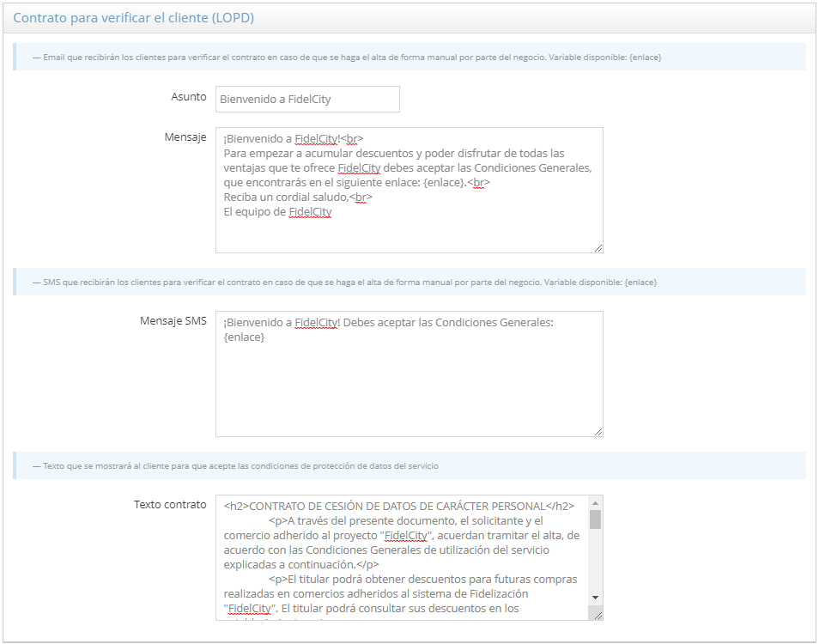819x644 pixels.
Task: Click the Texto contrato textarea resize corner
Action: (598, 614)
